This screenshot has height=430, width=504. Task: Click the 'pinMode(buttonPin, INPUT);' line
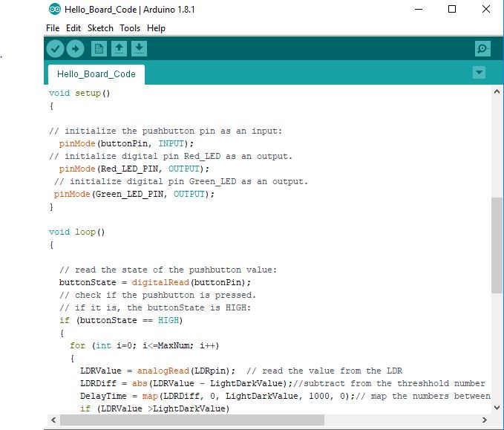tap(126, 144)
